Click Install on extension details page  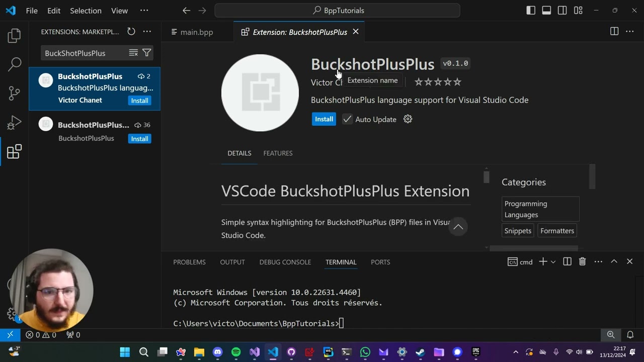coord(324,119)
